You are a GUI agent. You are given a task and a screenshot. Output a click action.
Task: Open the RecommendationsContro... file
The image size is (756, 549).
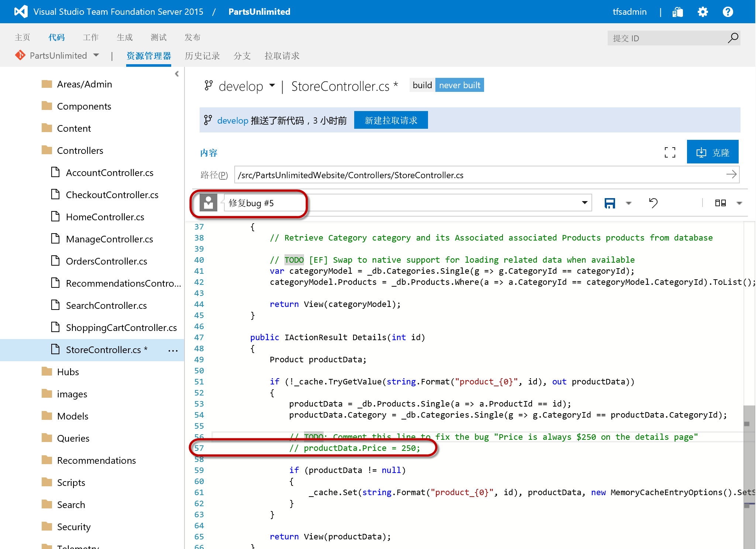124,283
